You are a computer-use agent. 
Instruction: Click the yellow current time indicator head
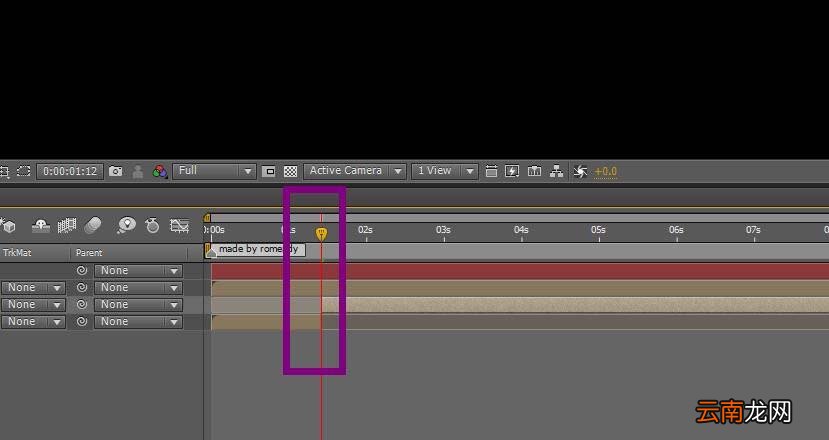321,234
